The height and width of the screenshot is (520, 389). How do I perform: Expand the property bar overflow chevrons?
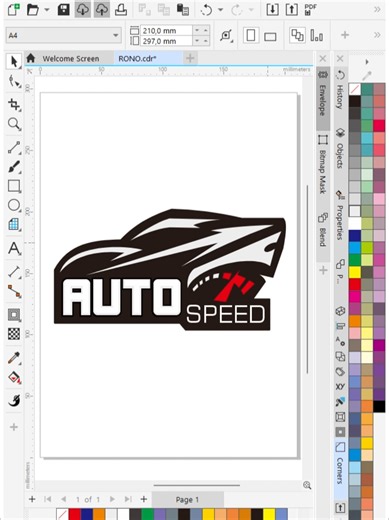pos(377,35)
